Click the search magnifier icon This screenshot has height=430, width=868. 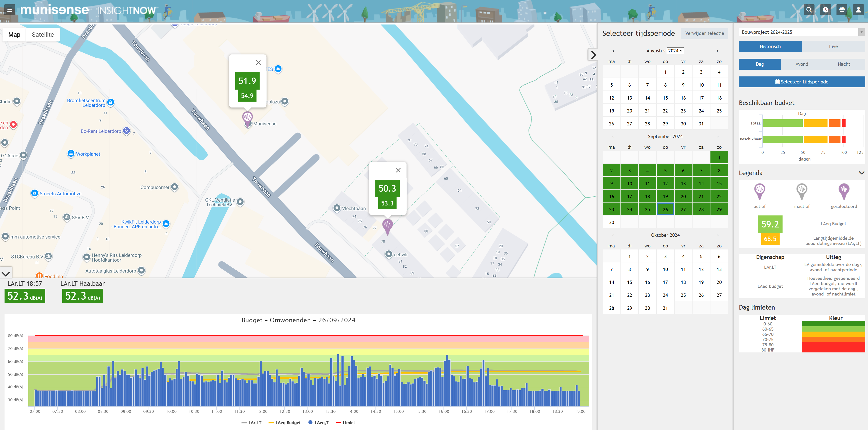pyautogui.click(x=809, y=10)
